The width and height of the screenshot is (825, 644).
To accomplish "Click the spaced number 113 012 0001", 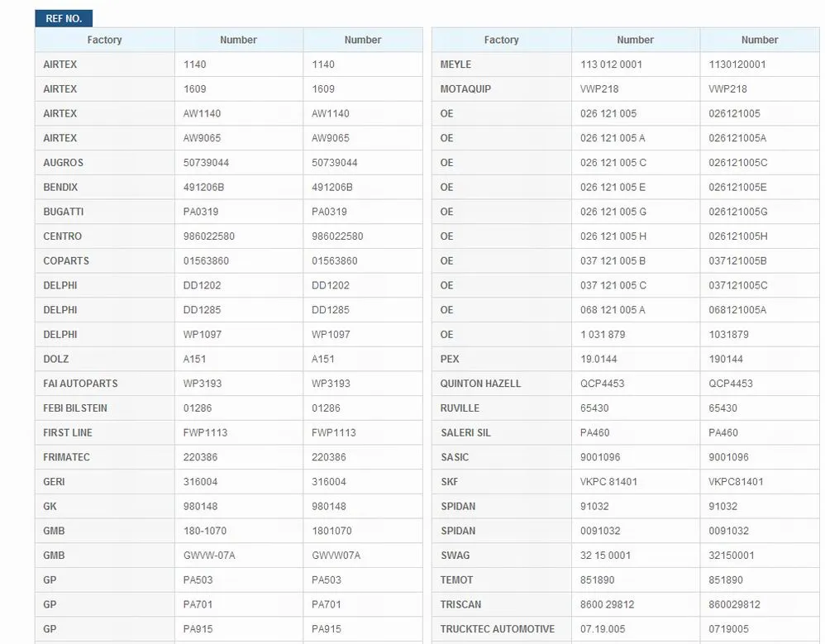I will click(x=611, y=64).
